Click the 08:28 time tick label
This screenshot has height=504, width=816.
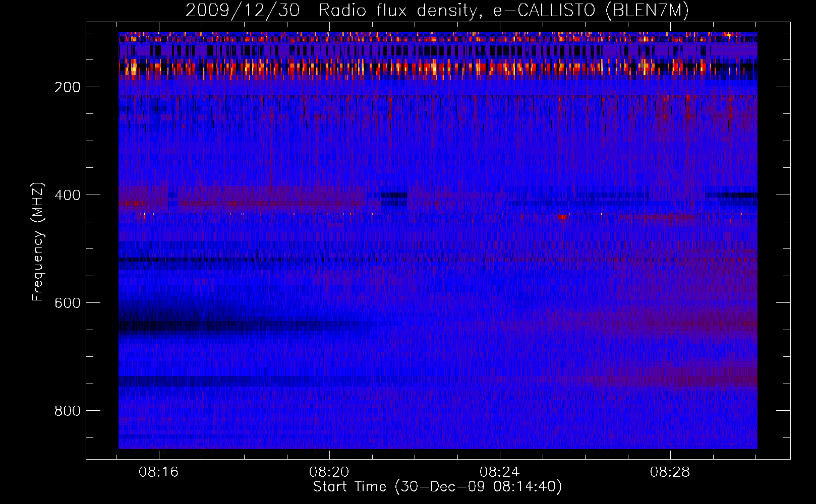click(x=670, y=472)
